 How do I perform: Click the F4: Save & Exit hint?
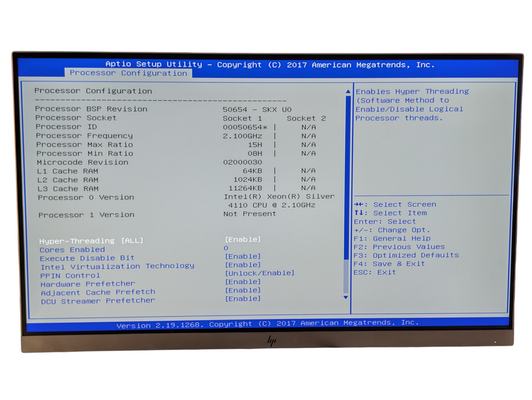coord(389,264)
